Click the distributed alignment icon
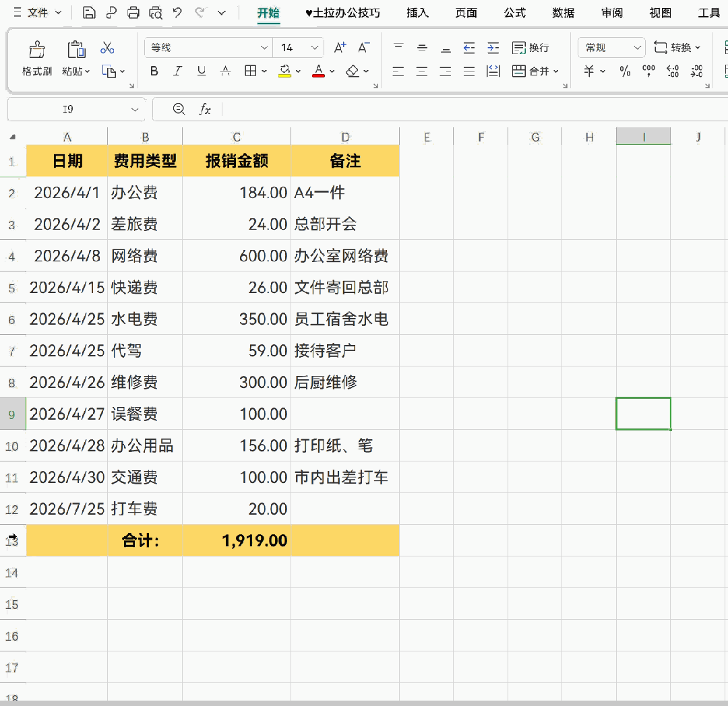 pos(493,71)
